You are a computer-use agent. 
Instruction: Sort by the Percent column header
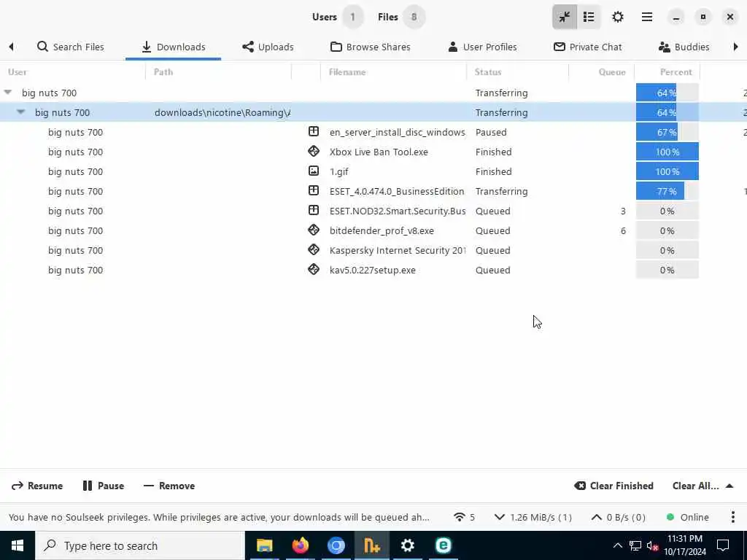(667, 72)
